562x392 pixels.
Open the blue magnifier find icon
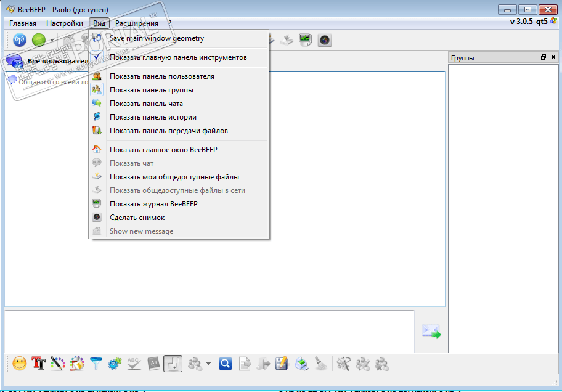pyautogui.click(x=226, y=364)
